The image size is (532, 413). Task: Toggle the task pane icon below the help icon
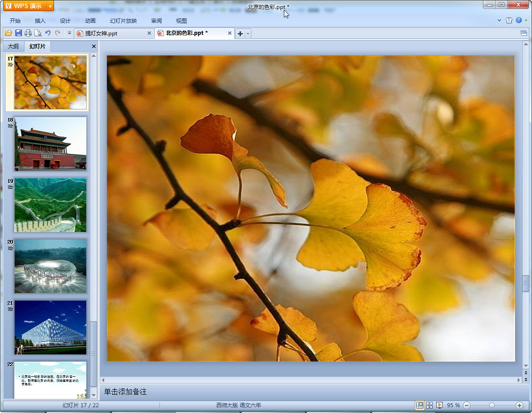pos(524,33)
